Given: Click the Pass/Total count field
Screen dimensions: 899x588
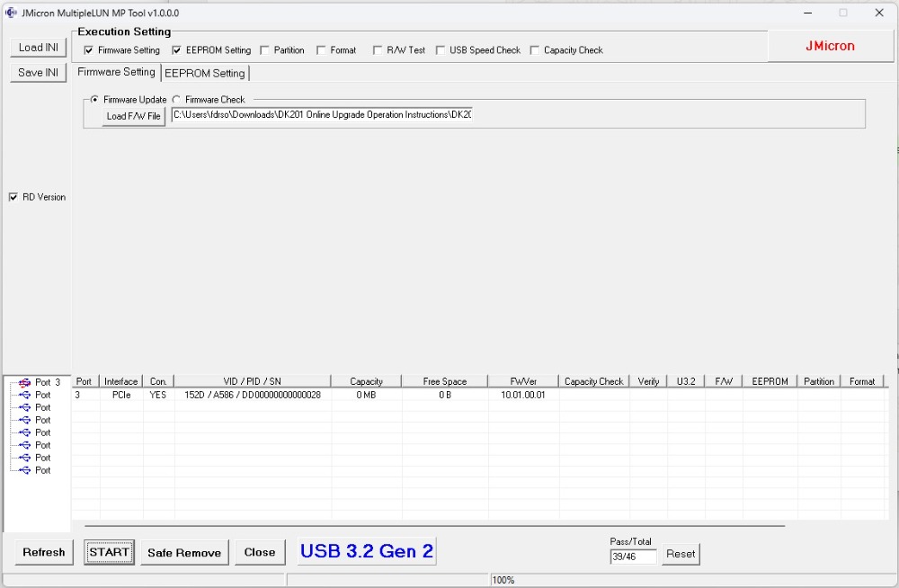Looking at the screenshot, I should pos(633,557).
